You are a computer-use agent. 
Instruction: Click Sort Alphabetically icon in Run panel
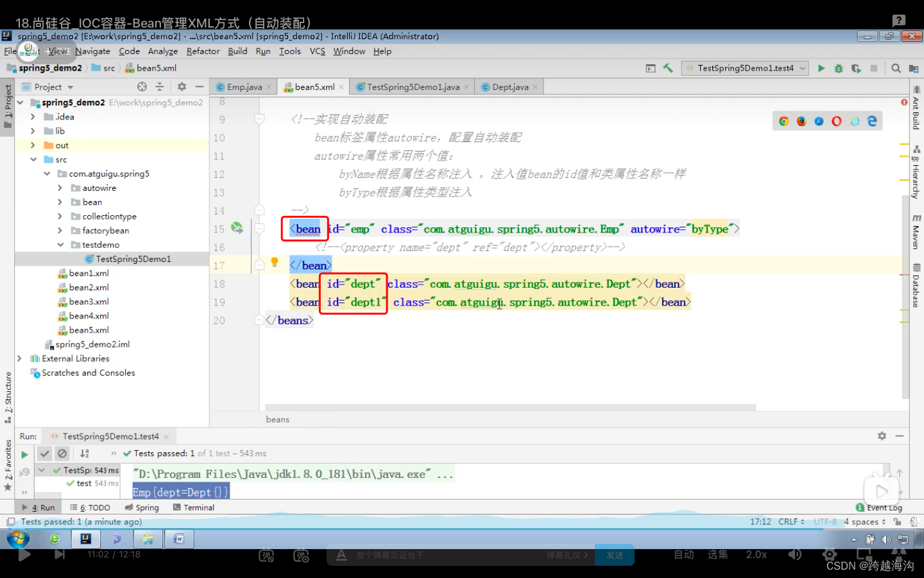84,453
